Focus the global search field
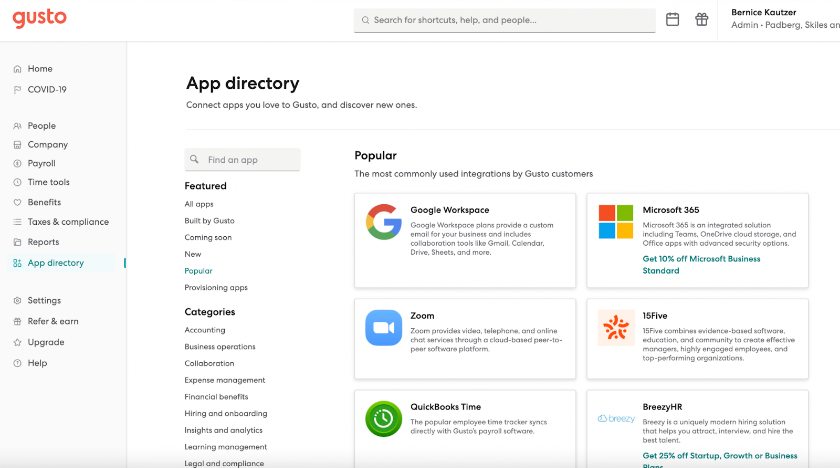Image resolution: width=840 pixels, height=468 pixels. pos(505,20)
